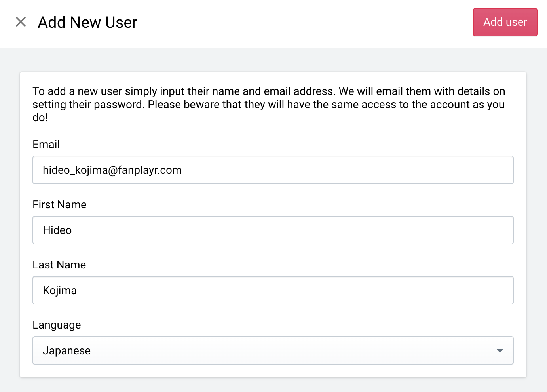Click the 'Language' label
This screenshot has width=547, height=392.
[x=57, y=325]
